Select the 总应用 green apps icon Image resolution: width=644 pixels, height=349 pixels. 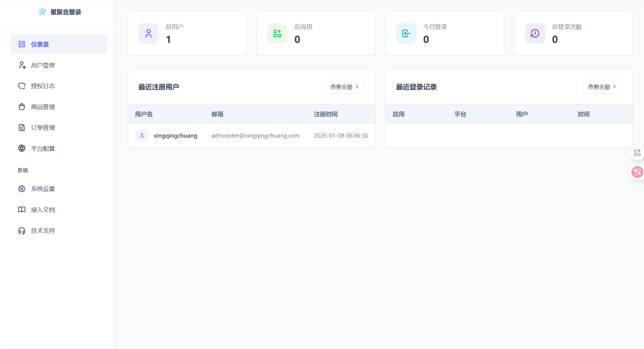click(278, 34)
